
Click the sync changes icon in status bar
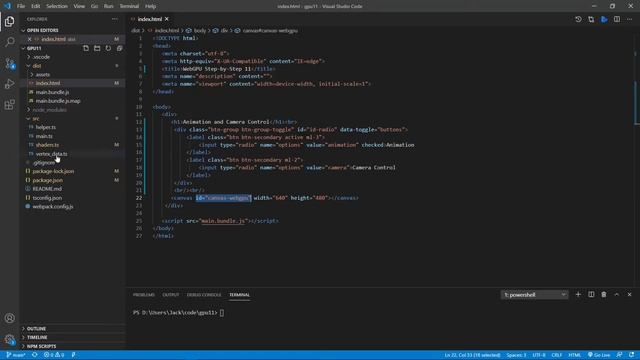[x=35, y=355]
